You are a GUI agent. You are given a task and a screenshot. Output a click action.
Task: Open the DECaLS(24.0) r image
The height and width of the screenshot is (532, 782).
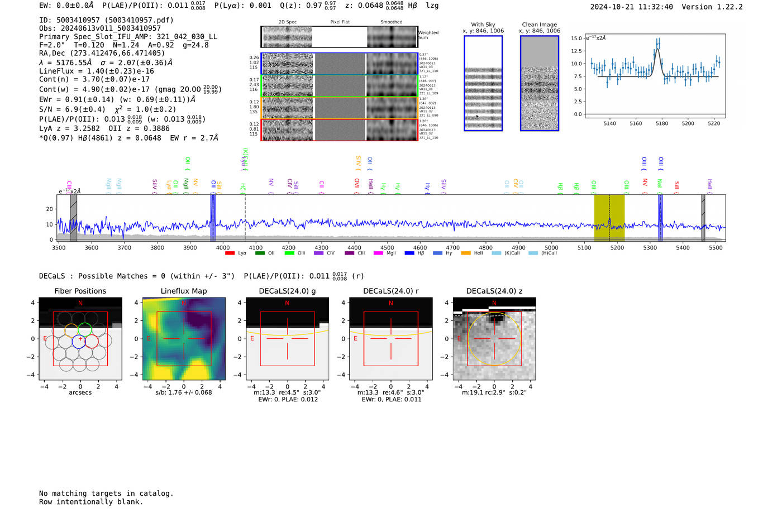[390, 338]
